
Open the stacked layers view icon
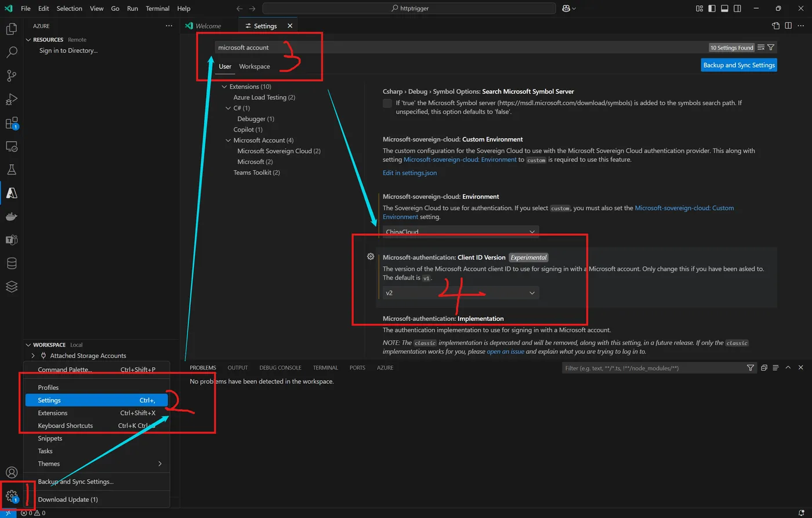[11, 287]
